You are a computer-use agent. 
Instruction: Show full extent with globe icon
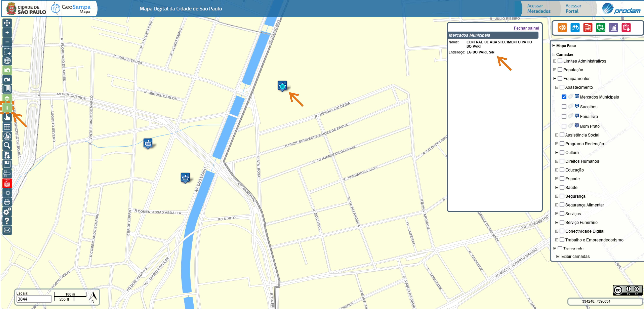tap(7, 61)
